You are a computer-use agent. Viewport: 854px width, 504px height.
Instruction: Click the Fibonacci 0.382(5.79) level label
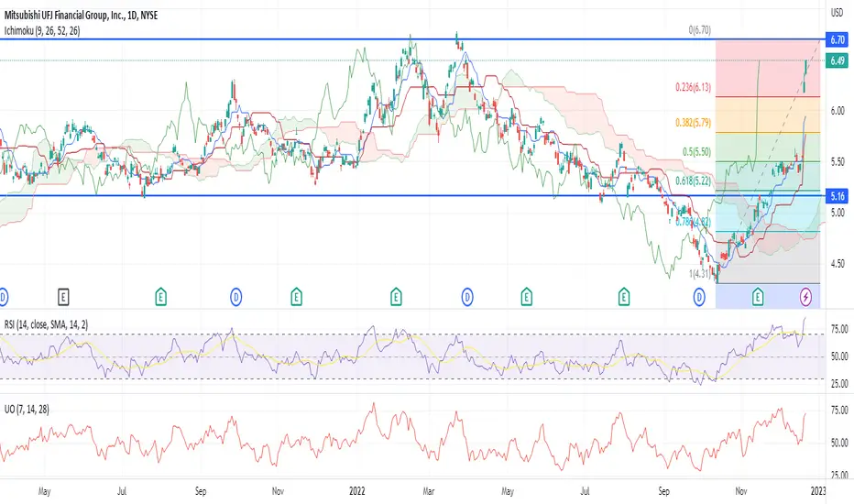pyautogui.click(x=693, y=123)
